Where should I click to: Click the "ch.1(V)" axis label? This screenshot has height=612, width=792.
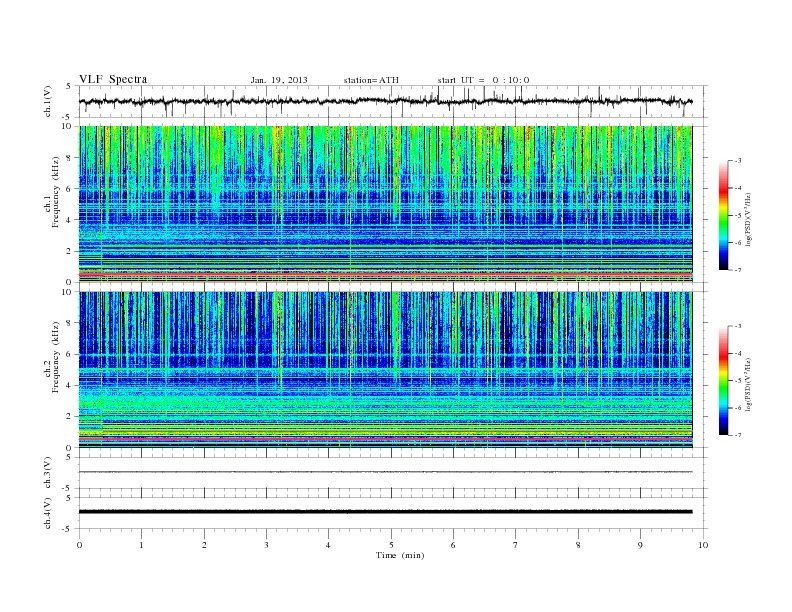coord(48,101)
